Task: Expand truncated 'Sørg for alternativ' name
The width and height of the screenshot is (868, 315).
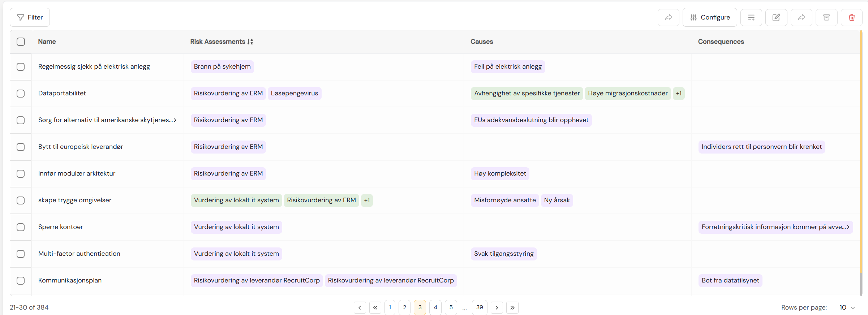Action: [175, 120]
